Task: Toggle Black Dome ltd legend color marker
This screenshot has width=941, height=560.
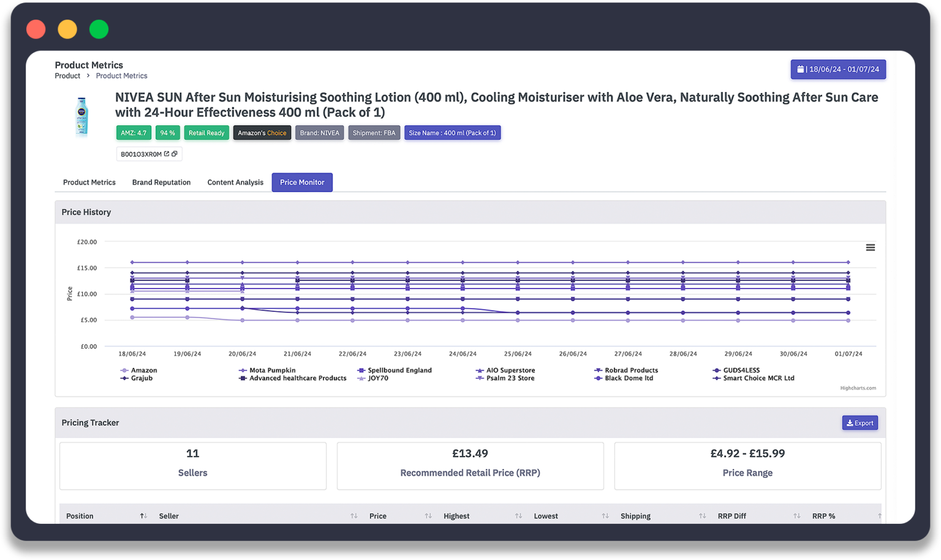Action: 599,379
